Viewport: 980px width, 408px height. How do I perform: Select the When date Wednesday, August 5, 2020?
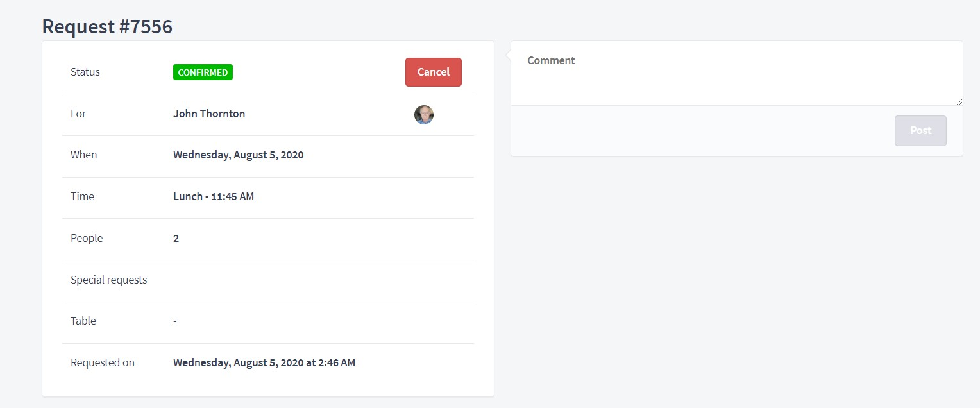click(239, 155)
